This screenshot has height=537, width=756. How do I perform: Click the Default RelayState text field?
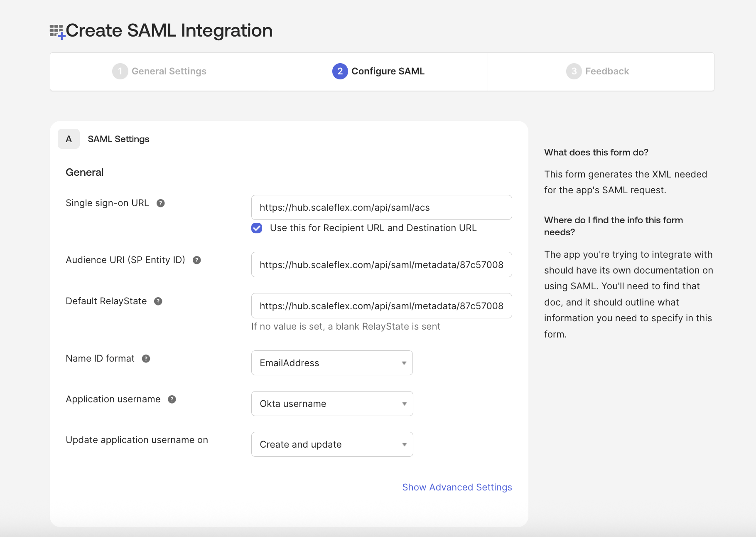tap(381, 306)
